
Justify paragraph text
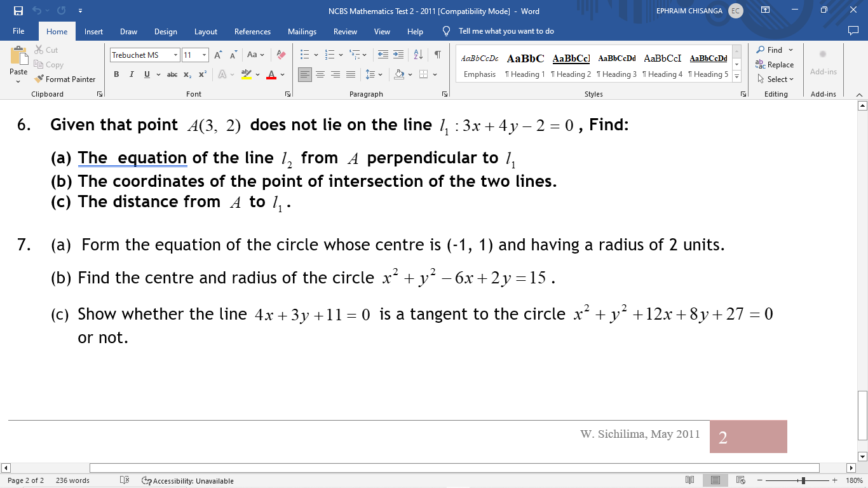click(351, 74)
